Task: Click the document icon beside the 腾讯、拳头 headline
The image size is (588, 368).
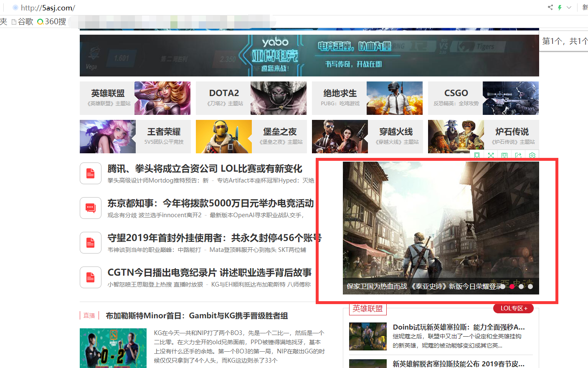Action: pyautogui.click(x=91, y=173)
